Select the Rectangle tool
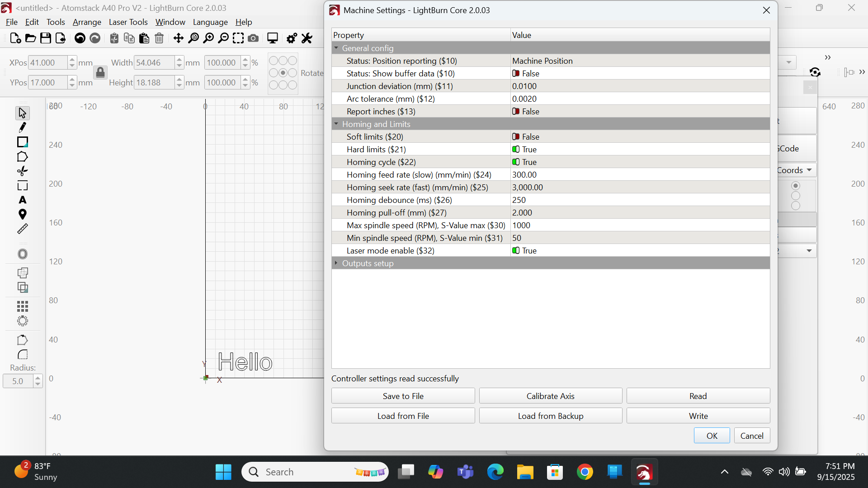The width and height of the screenshot is (868, 488). click(22, 142)
